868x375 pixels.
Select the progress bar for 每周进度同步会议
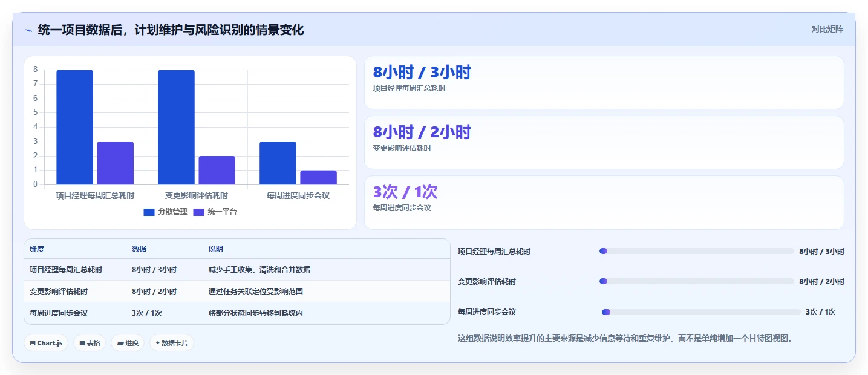point(701,312)
